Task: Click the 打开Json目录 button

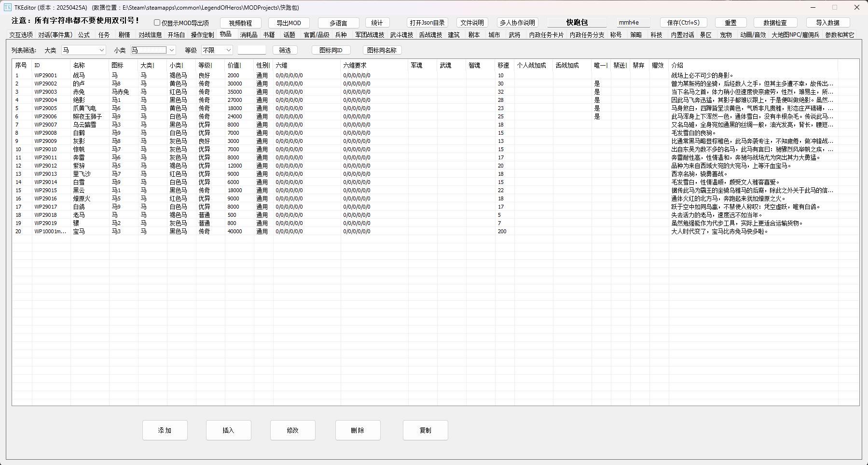Action: [427, 23]
